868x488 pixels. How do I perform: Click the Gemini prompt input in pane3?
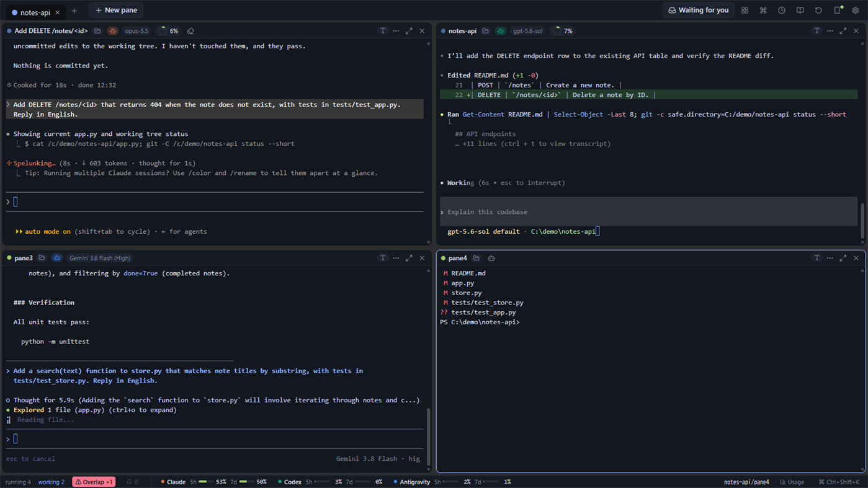click(x=215, y=439)
